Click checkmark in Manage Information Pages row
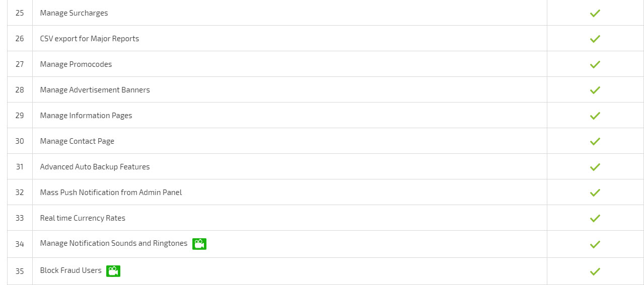This screenshot has width=644, height=285. pos(595,116)
